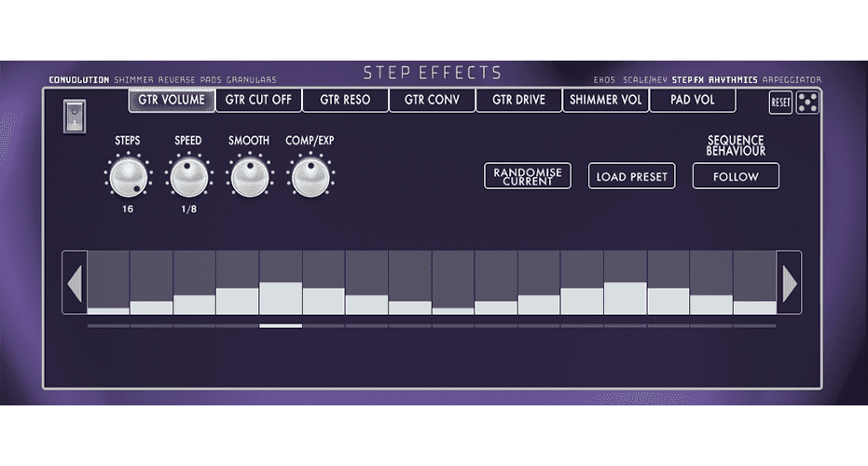Click the SMOOTH knob
This screenshot has height=466, width=868.
coord(250,177)
